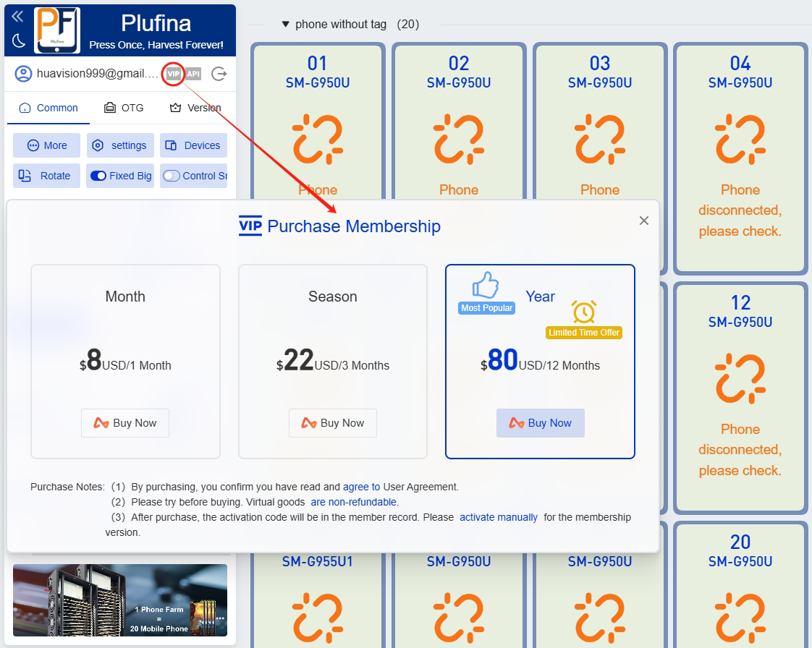Image resolution: width=812 pixels, height=648 pixels.
Task: Close the Purchase Membership dialog
Action: pos(643,221)
